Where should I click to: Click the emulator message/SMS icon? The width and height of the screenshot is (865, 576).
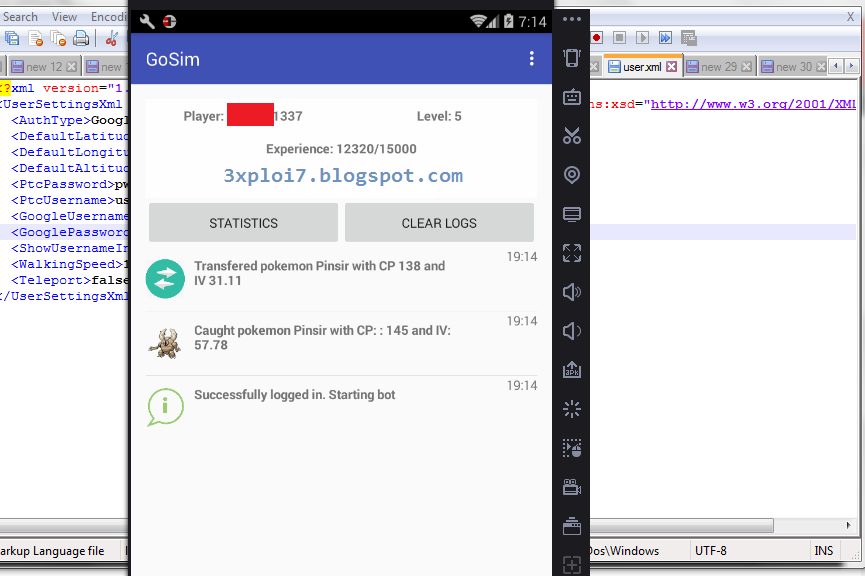pyautogui.click(x=572, y=214)
